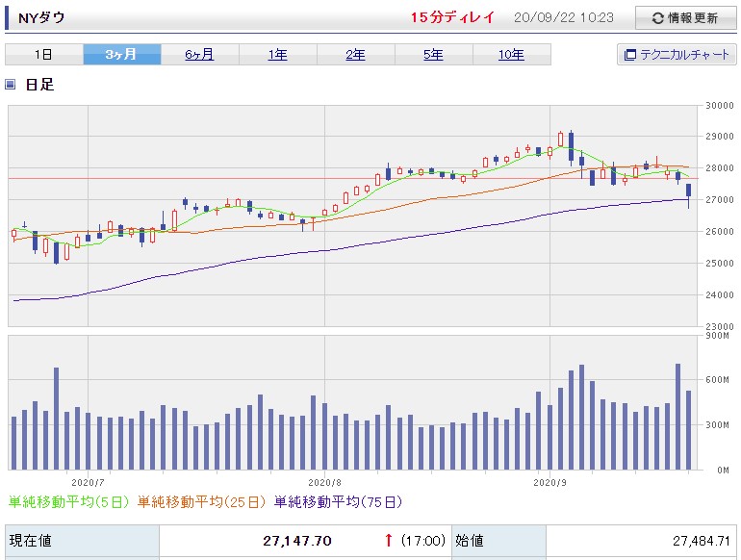Click the window icon in テクニカルチャート button
741x560 pixels.
pyautogui.click(x=629, y=55)
